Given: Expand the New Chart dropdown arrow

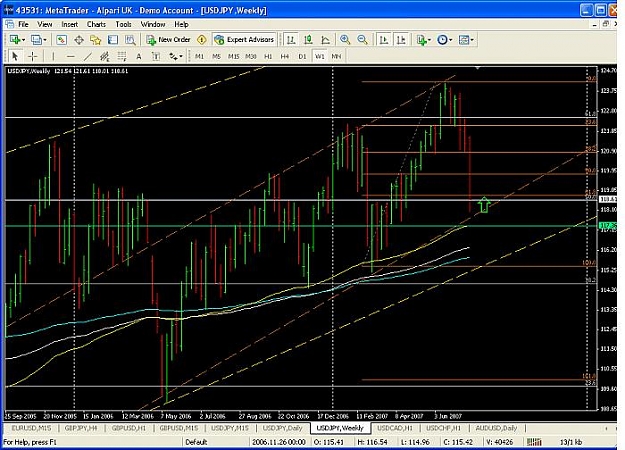Looking at the screenshot, I should 23,40.
